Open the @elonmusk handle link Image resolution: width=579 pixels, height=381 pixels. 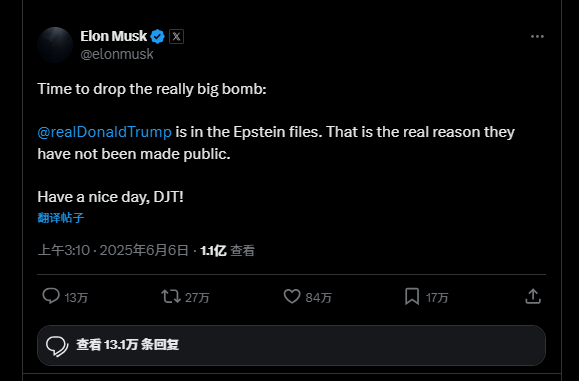pos(117,54)
